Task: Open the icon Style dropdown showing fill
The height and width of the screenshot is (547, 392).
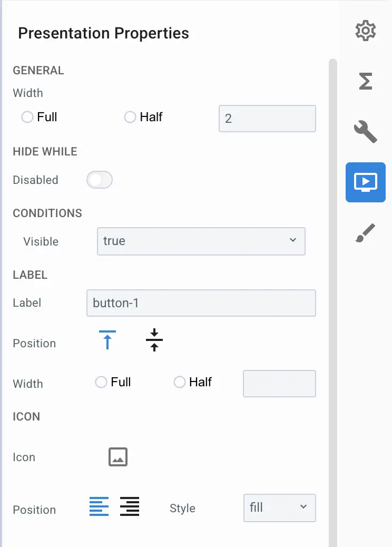Action: point(279,507)
